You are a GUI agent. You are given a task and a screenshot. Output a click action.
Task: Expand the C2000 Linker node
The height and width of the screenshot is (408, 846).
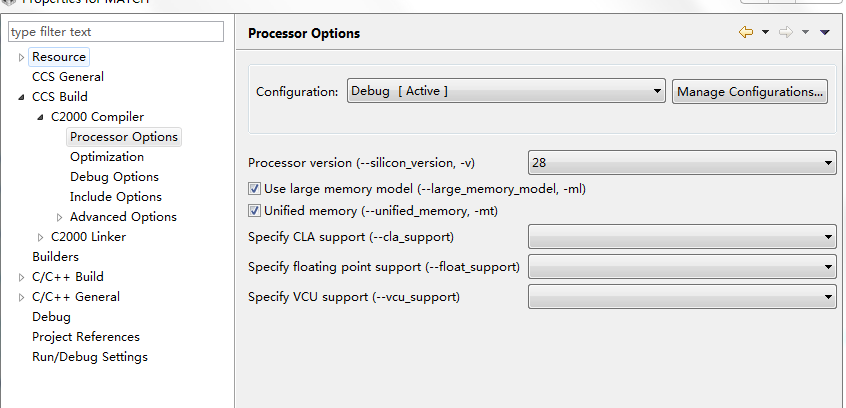click(x=40, y=237)
